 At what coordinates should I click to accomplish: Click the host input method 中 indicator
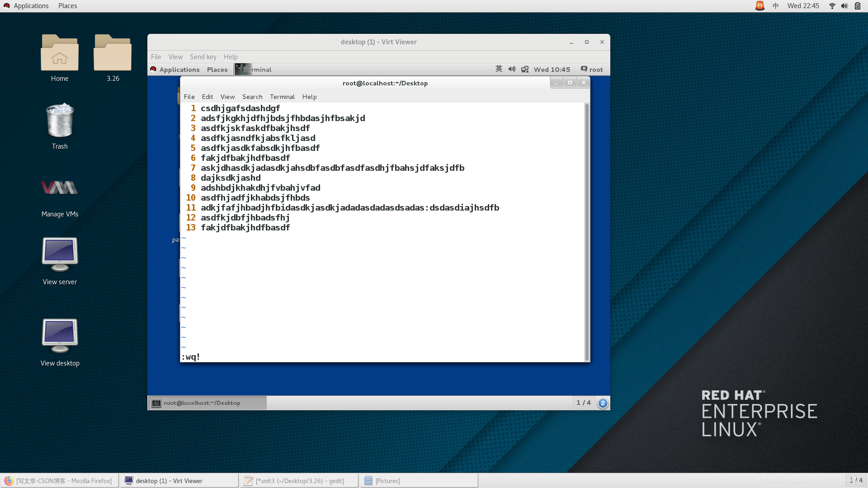tap(776, 6)
